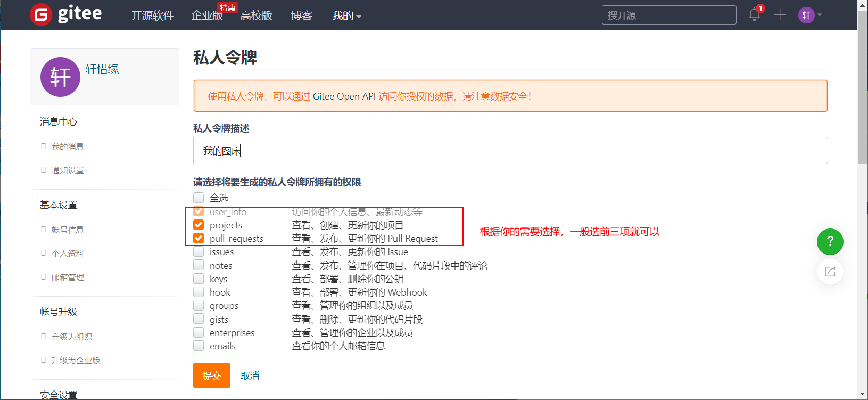Click the 取消 cancel link
This screenshot has height=400, width=868.
click(x=250, y=376)
